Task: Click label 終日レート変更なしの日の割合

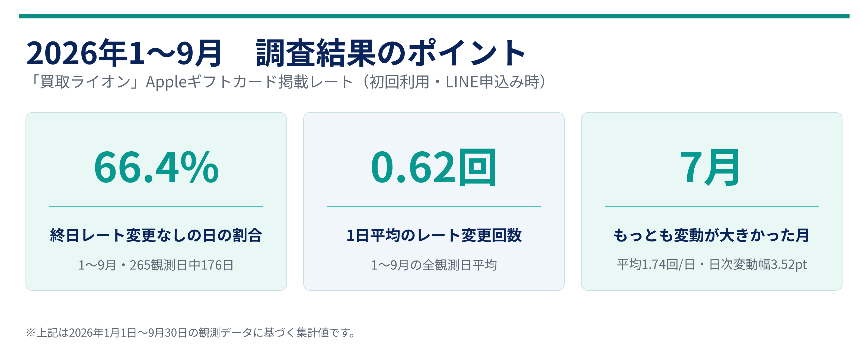Action: tap(156, 235)
